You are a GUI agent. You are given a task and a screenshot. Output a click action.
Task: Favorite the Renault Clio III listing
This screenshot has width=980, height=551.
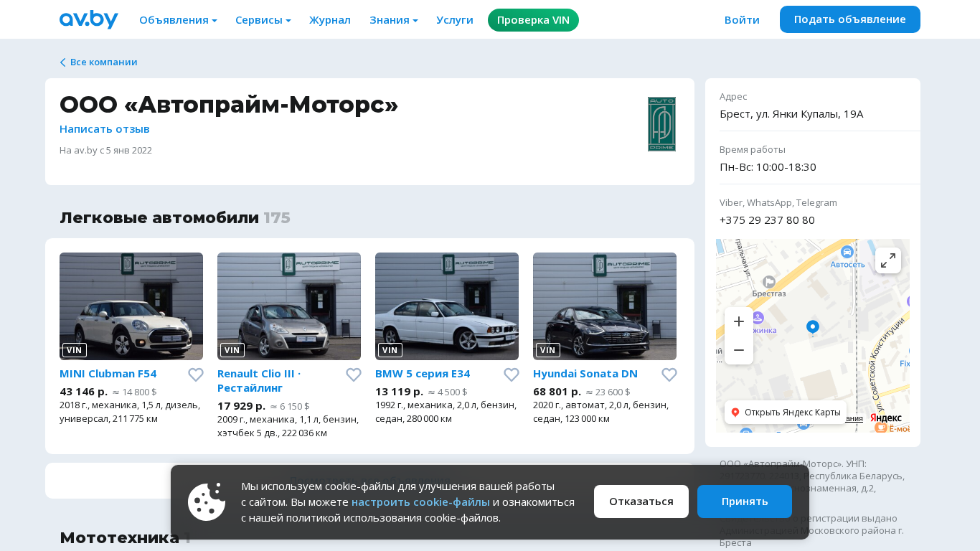click(354, 375)
